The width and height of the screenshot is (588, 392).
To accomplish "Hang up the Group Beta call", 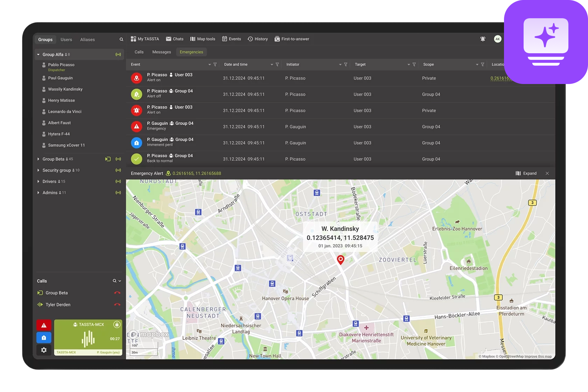I will [x=117, y=293].
